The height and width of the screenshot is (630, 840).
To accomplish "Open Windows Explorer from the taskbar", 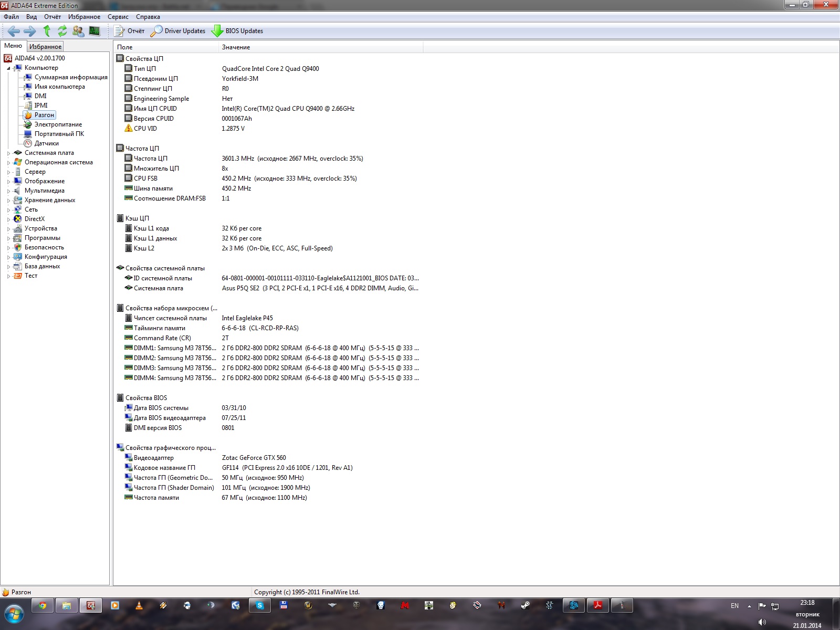I will click(67, 606).
